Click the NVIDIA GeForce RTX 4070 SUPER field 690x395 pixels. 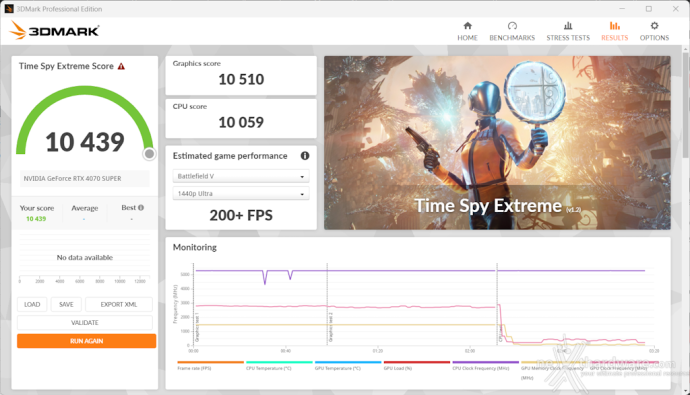tap(85, 179)
